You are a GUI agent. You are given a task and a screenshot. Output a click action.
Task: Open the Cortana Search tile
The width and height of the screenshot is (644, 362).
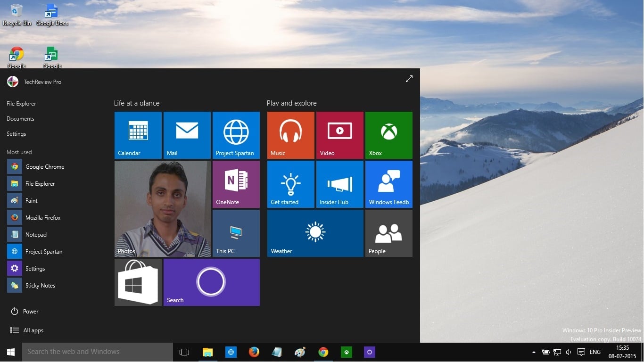212,282
